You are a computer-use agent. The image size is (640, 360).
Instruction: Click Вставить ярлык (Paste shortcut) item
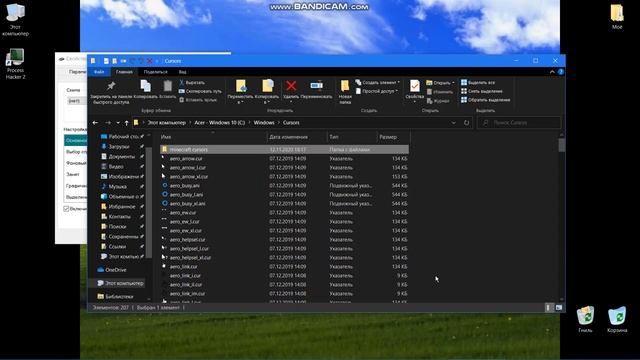(x=198, y=100)
